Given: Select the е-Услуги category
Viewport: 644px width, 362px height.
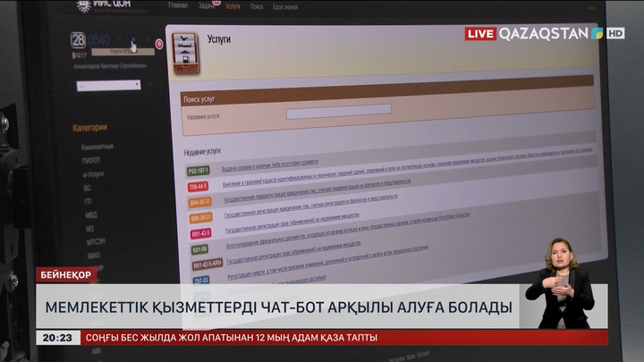Looking at the screenshot, I should (93, 174).
